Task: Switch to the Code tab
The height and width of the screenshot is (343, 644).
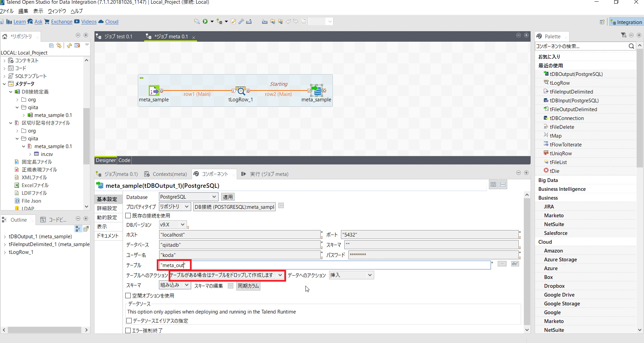Action: pos(124,160)
